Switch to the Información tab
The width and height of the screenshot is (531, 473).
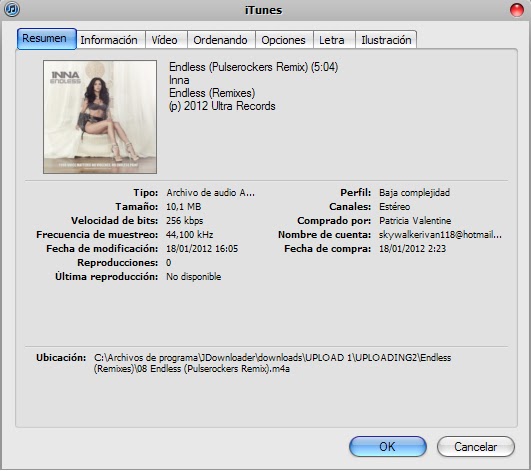coord(111,40)
